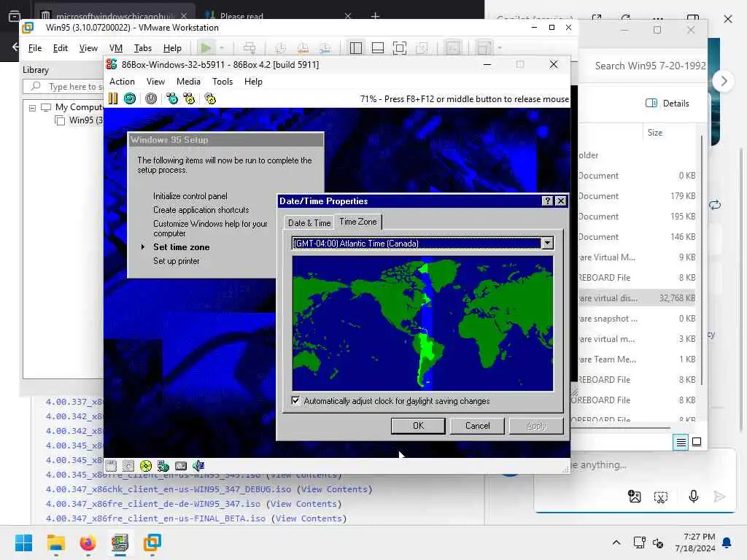The height and width of the screenshot is (560, 747).
Task: Open File Explorer from the taskbar
Action: tap(55, 542)
